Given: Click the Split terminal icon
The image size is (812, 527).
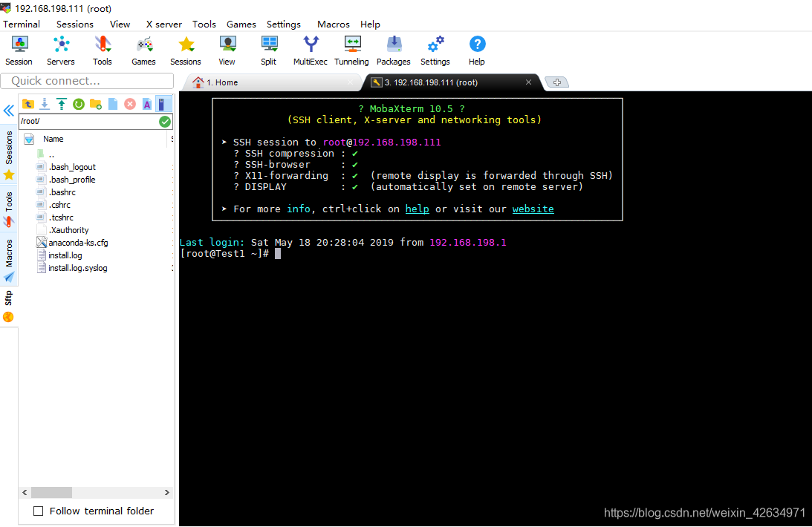Looking at the screenshot, I should (269, 50).
